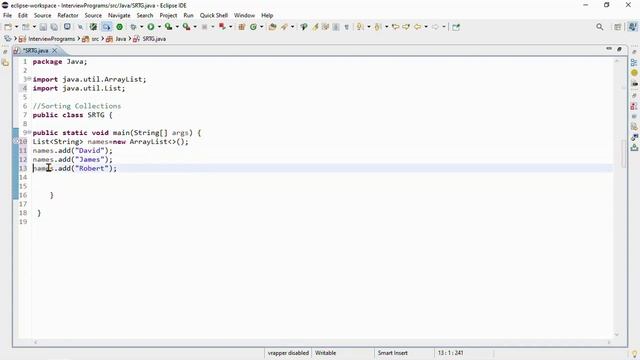Minimize the editor area
This screenshot has height=360, width=640.
(609, 49)
